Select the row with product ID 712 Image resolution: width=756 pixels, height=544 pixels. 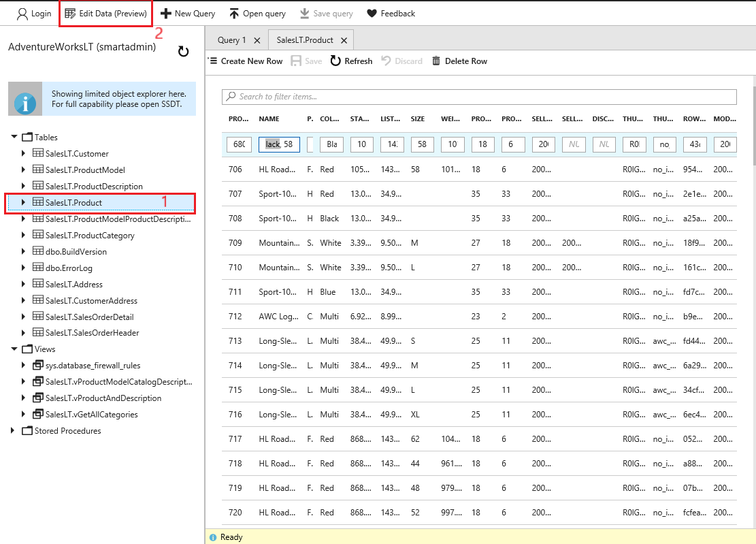pos(235,317)
